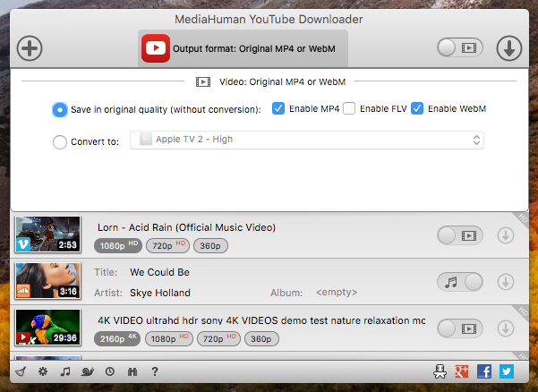Click the MediaHuman mascot icon
The image size is (538, 392).
(440, 371)
